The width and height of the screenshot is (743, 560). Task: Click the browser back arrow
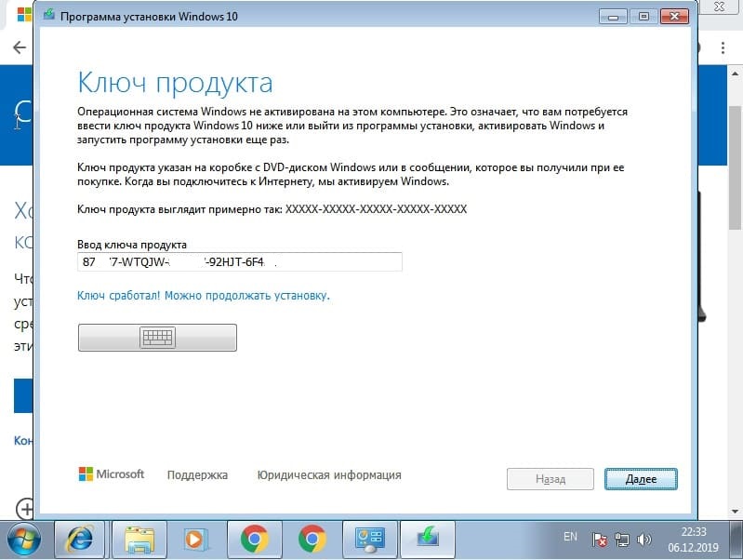coord(19,47)
